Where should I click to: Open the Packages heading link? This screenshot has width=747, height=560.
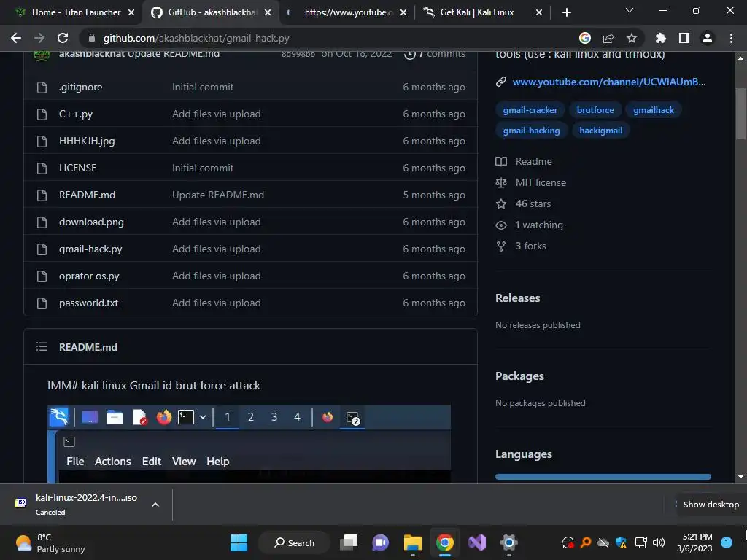tap(519, 376)
